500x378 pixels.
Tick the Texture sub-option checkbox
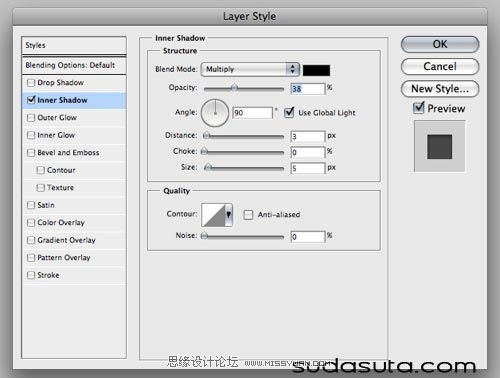[x=40, y=188]
